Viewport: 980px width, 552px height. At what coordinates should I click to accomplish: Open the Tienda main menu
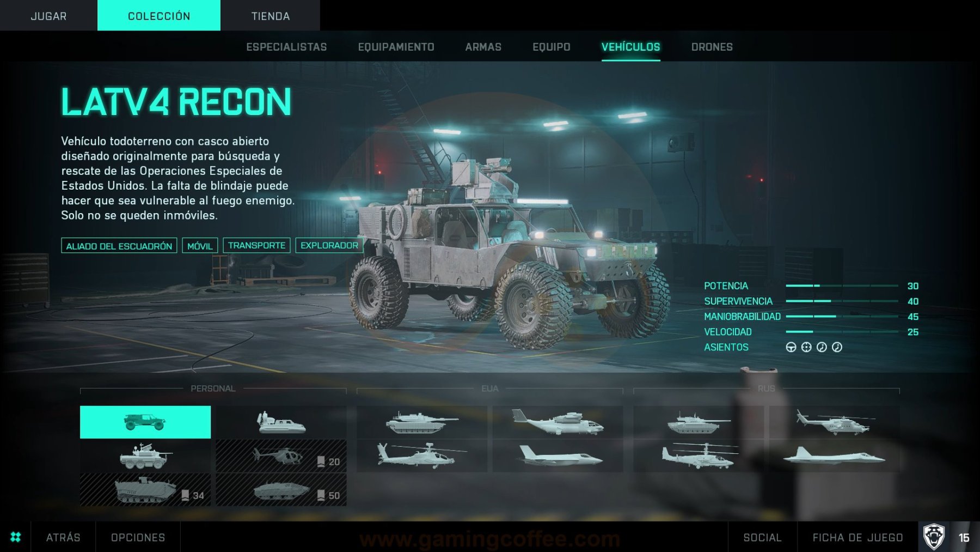tap(270, 15)
